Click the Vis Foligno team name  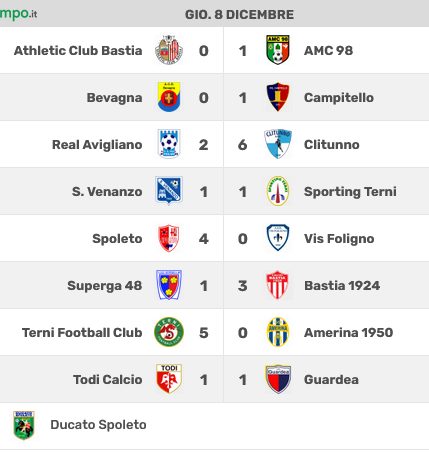click(339, 239)
